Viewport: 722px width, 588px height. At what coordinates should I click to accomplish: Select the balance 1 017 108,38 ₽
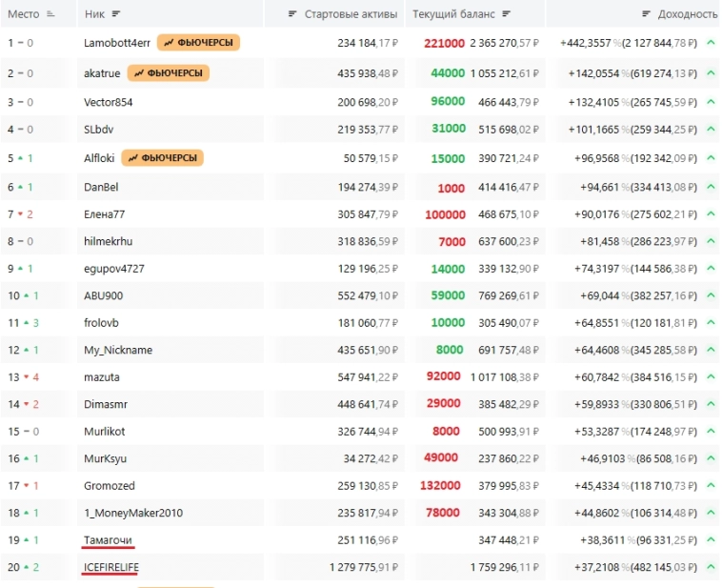504,377
